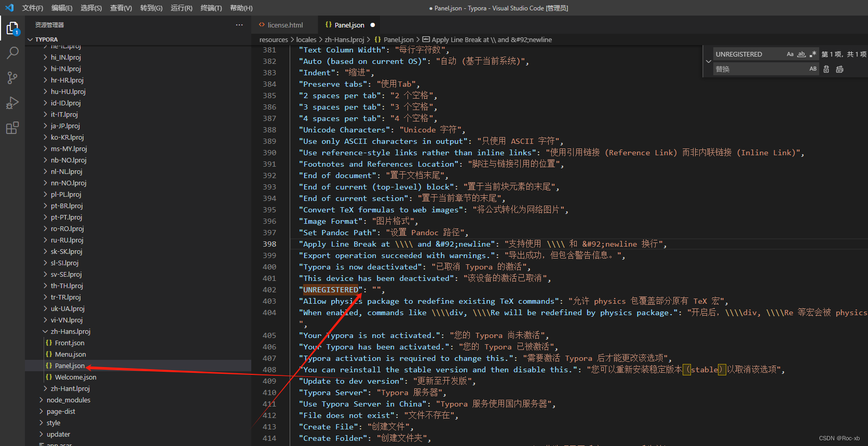
Task: Expand the updater folder
Action: 41,434
